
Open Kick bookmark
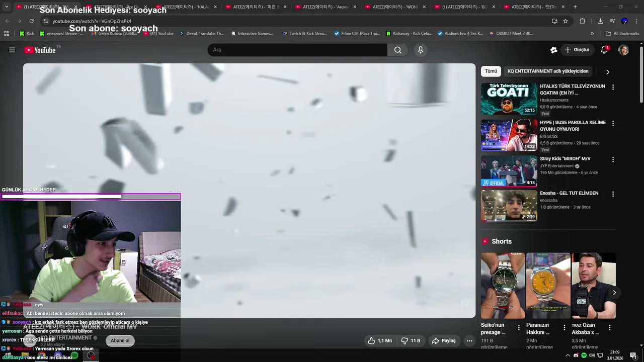[x=27, y=34]
